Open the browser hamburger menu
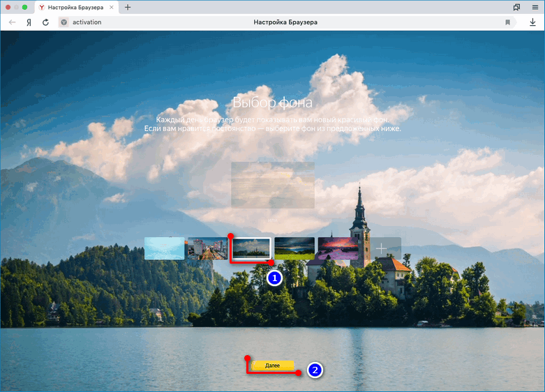Screen dimensions: 545x392 pyautogui.click(x=533, y=7)
